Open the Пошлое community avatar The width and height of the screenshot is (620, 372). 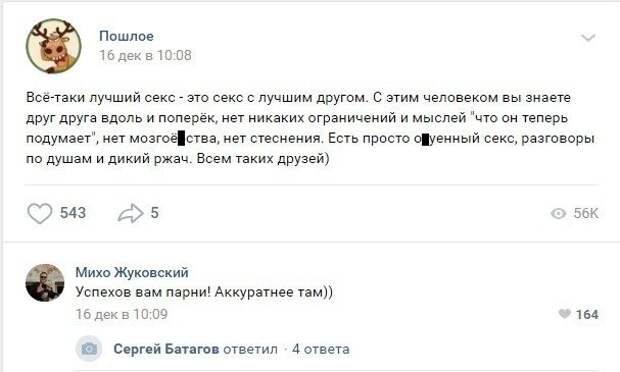[54, 46]
